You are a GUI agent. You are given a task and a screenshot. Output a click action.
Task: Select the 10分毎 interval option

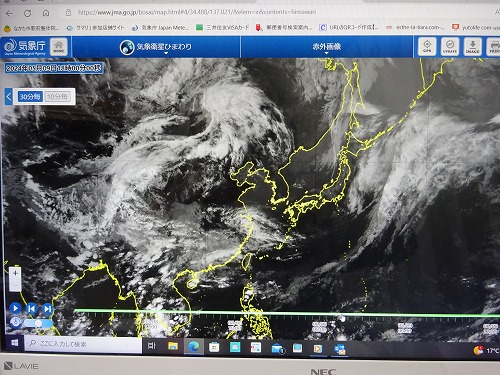pos(57,97)
